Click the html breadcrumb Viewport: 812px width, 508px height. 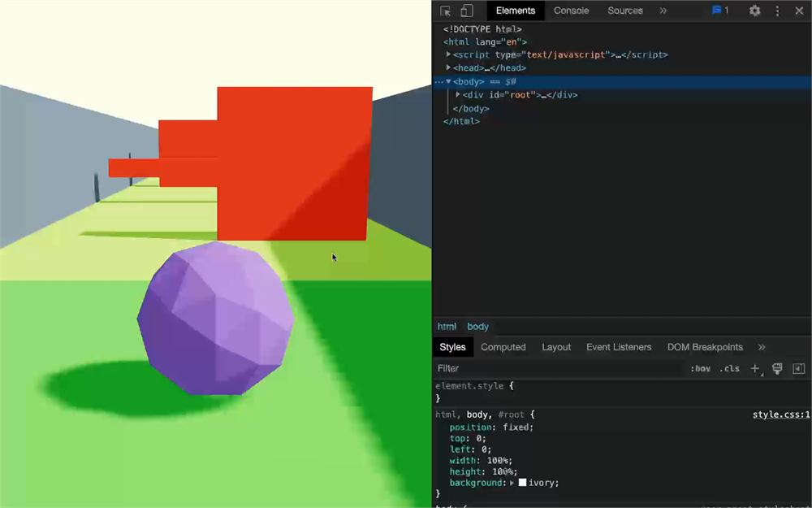[x=447, y=327]
